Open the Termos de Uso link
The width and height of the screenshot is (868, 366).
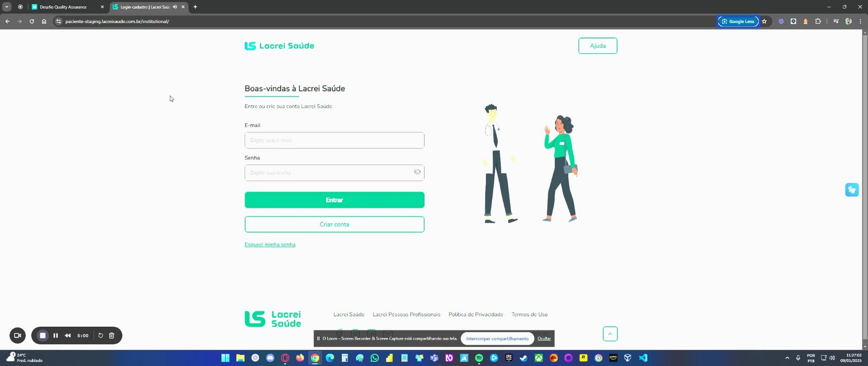529,315
